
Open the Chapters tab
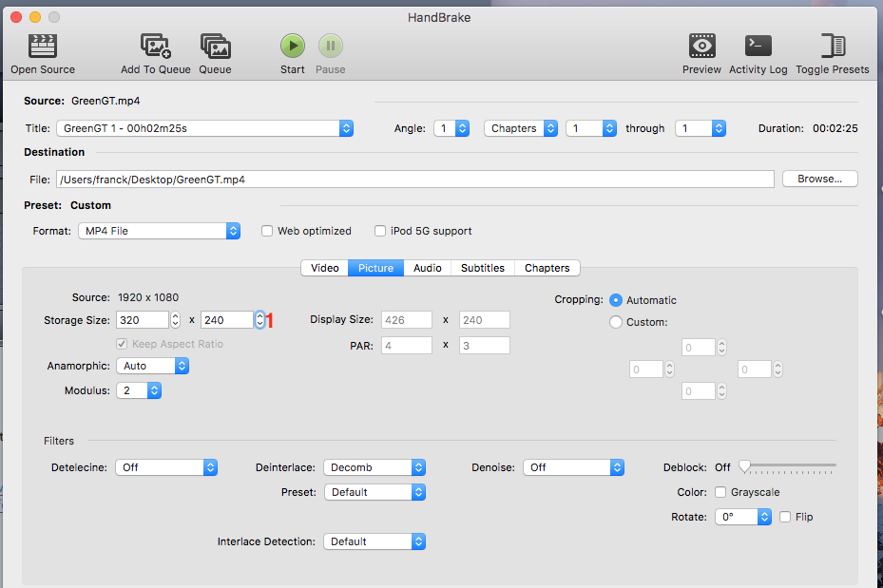click(547, 269)
